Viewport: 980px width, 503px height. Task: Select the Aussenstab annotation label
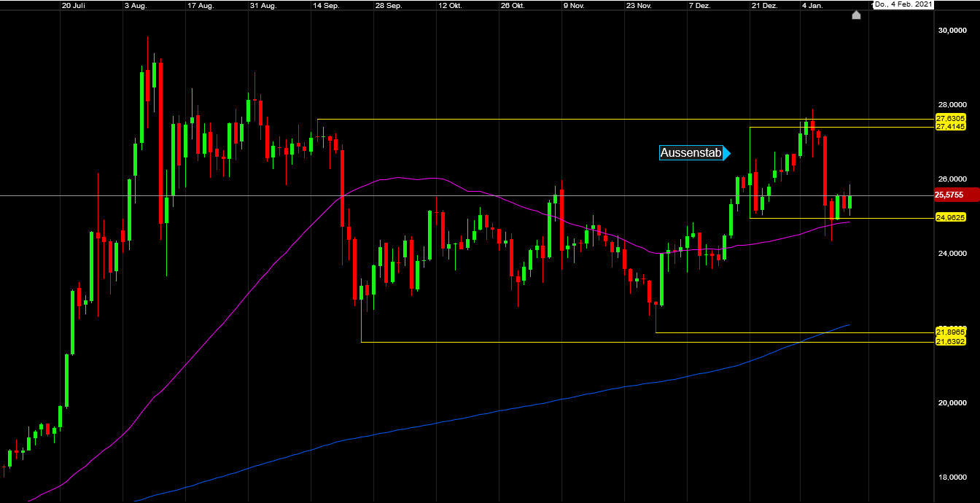click(x=691, y=153)
